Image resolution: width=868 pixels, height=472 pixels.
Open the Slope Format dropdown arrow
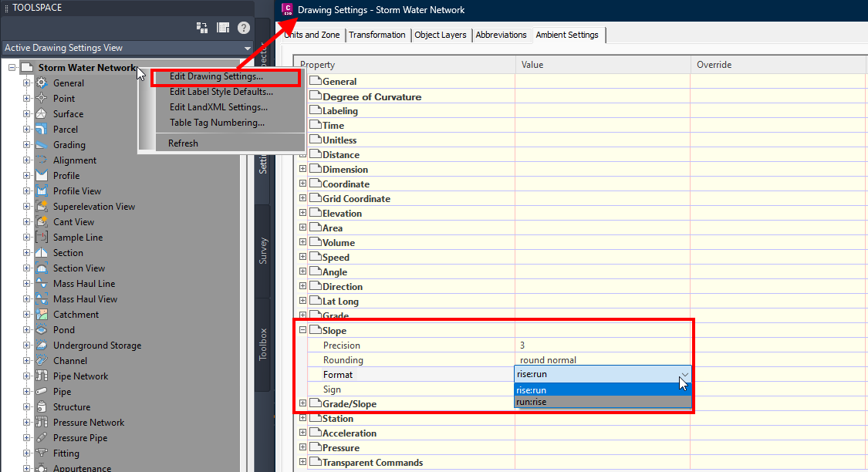click(x=685, y=375)
